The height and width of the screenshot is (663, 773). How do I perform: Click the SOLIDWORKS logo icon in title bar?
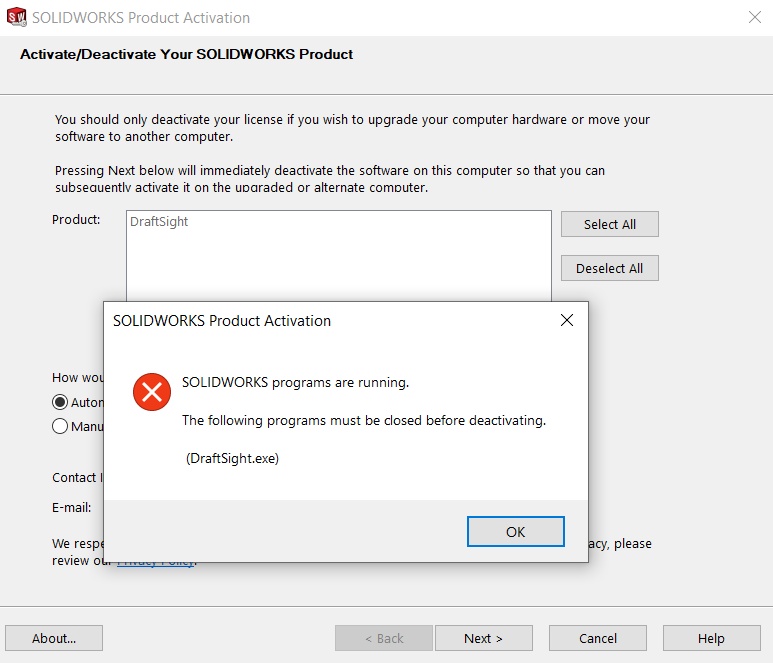16,17
